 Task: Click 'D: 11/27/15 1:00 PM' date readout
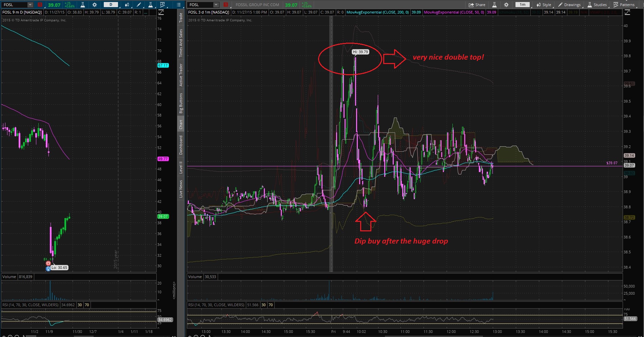(249, 12)
